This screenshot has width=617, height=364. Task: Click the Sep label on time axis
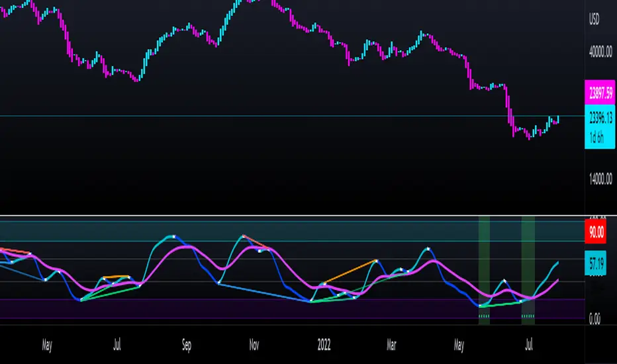187,345
